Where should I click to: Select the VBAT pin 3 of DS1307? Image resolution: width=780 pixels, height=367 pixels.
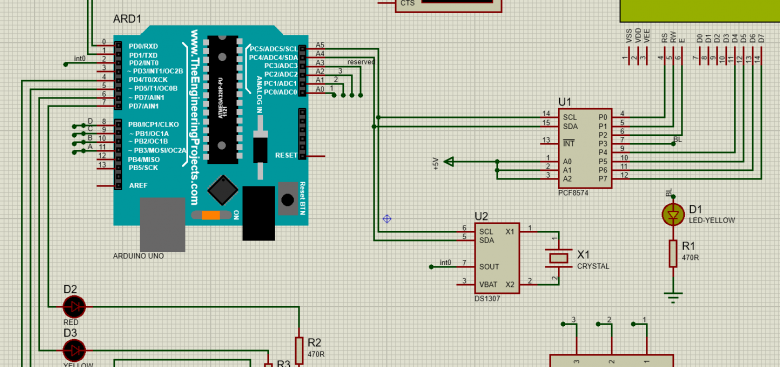point(465,284)
